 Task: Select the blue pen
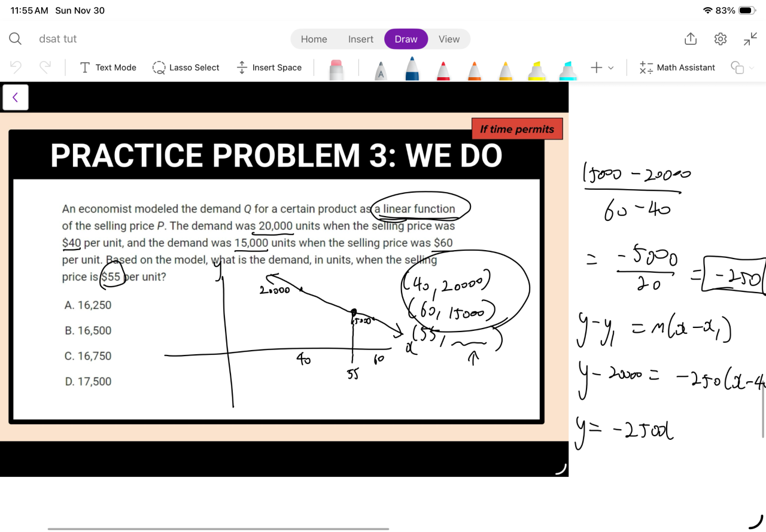point(412,68)
